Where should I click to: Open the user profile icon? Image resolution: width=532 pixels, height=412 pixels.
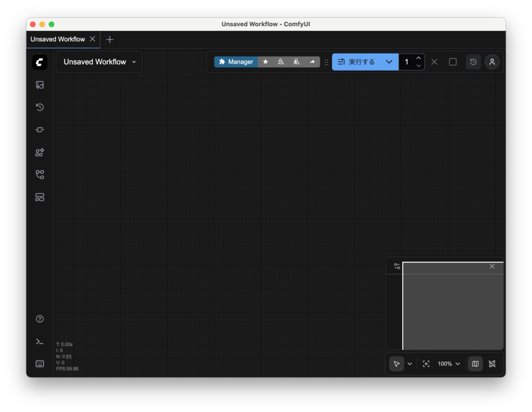coord(492,62)
